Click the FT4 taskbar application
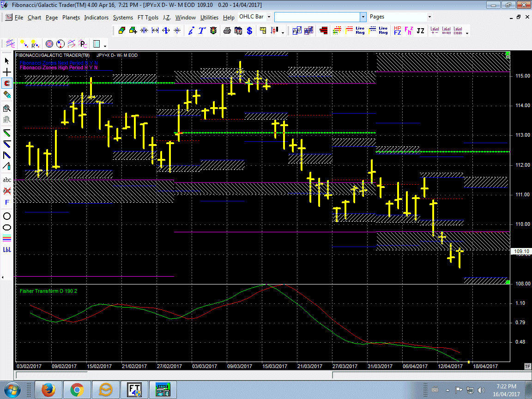This screenshot has height=399, width=532. pos(134,389)
